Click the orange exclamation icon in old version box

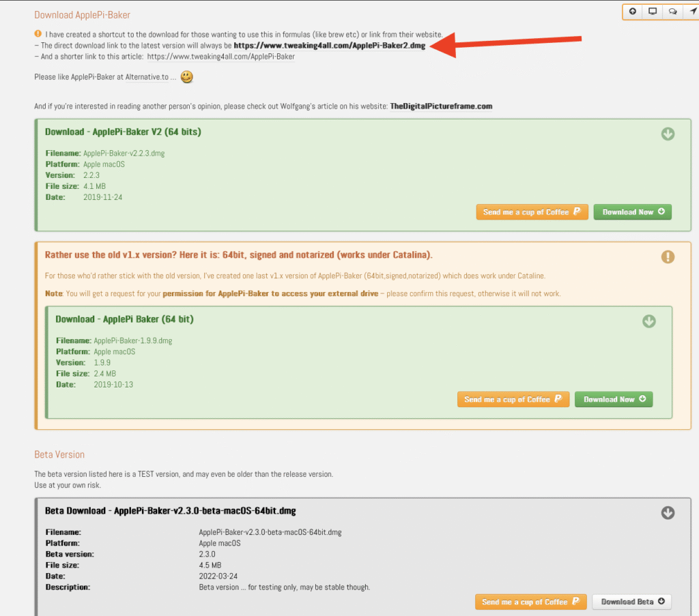point(668,256)
